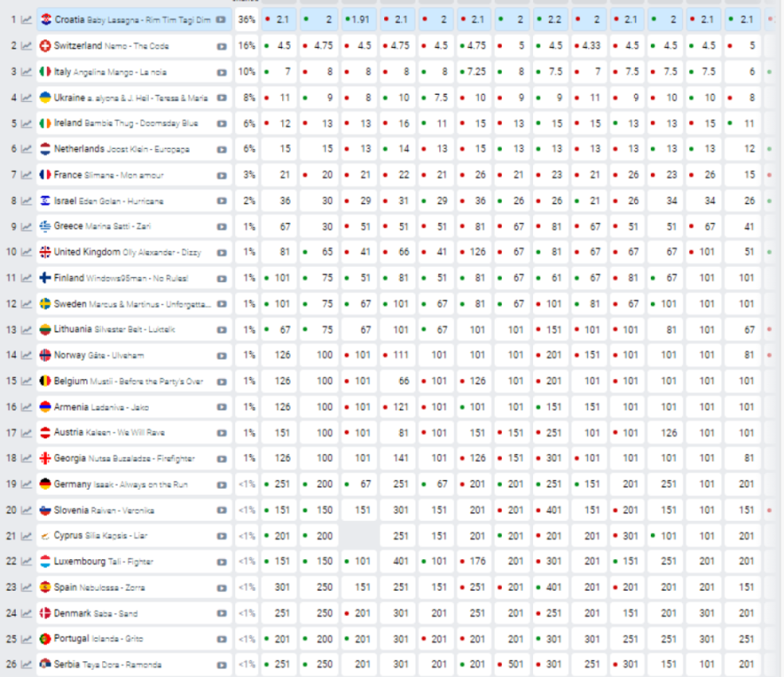
Task: Click Croatia's 1.91 odds cell
Action: click(358, 19)
